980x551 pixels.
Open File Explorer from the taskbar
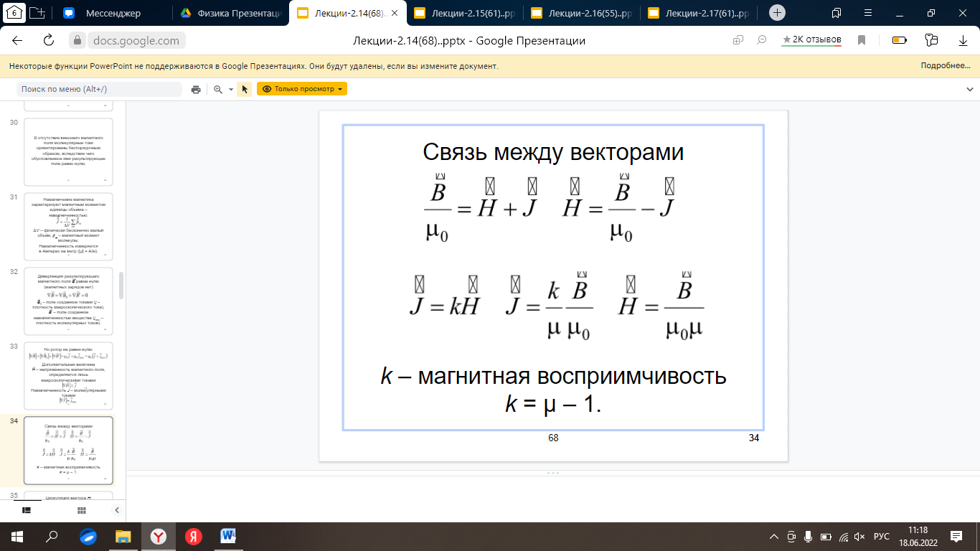point(123,536)
